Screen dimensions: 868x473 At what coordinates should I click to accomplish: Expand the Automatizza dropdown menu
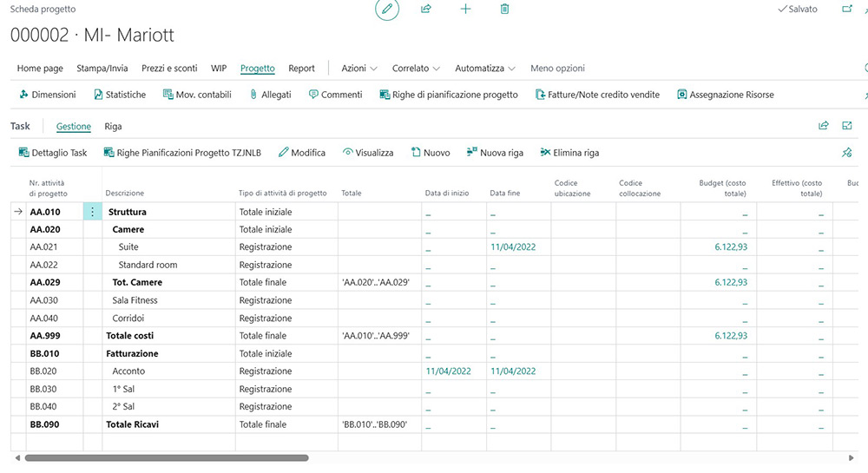pos(485,68)
